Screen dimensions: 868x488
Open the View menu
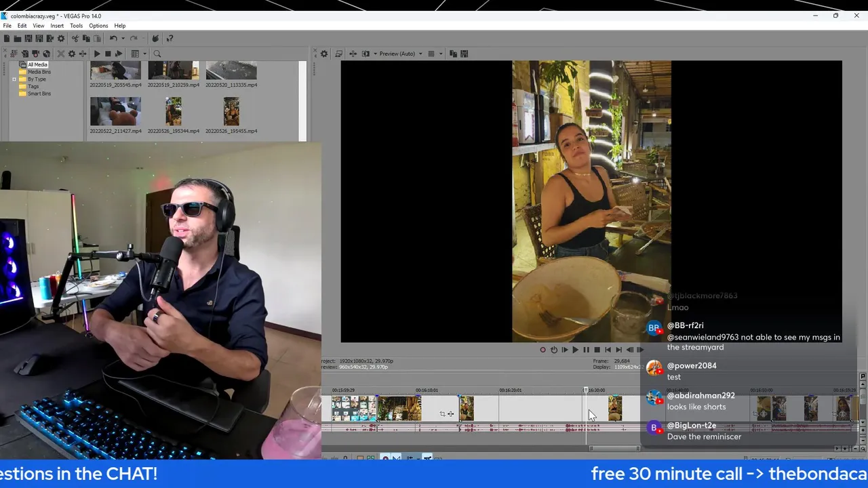[x=39, y=26]
